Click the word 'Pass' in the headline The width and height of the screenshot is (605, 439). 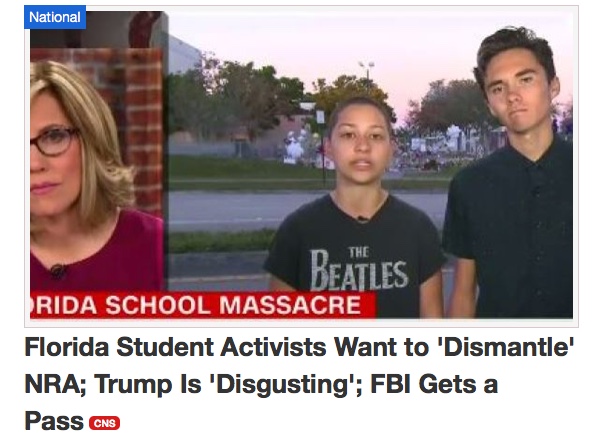[54, 421]
